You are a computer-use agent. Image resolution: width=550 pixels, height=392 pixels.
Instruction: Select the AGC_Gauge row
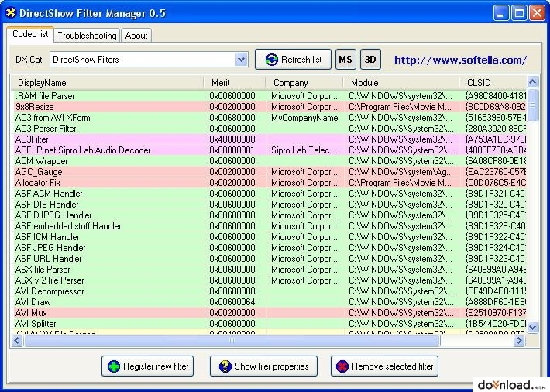click(x=269, y=172)
